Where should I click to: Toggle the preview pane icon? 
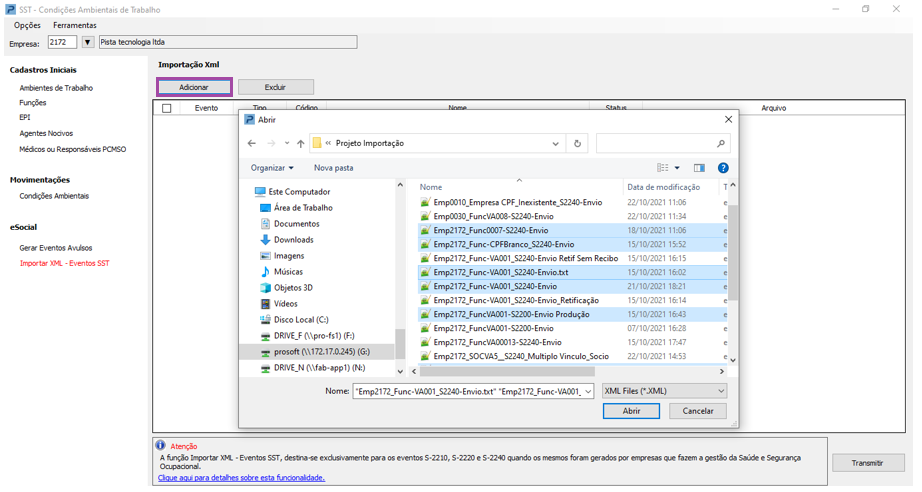(699, 168)
